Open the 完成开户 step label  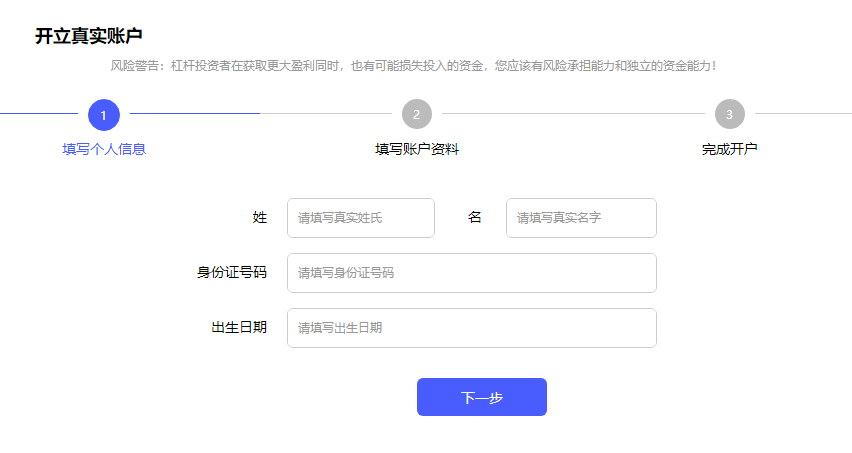(730, 149)
